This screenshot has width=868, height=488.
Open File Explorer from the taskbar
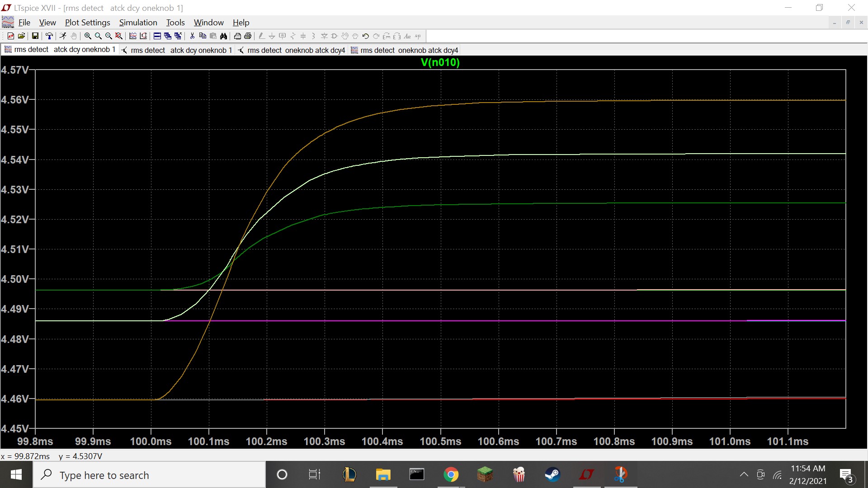pyautogui.click(x=383, y=475)
